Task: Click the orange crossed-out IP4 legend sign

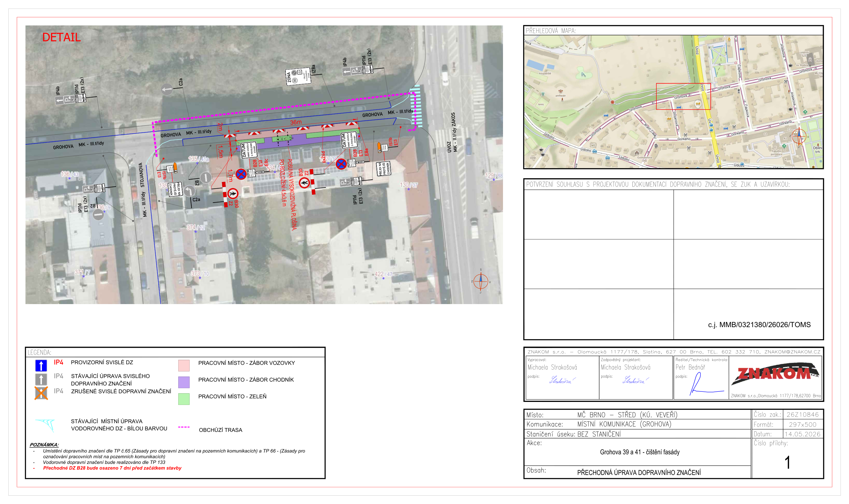Action: [x=41, y=393]
